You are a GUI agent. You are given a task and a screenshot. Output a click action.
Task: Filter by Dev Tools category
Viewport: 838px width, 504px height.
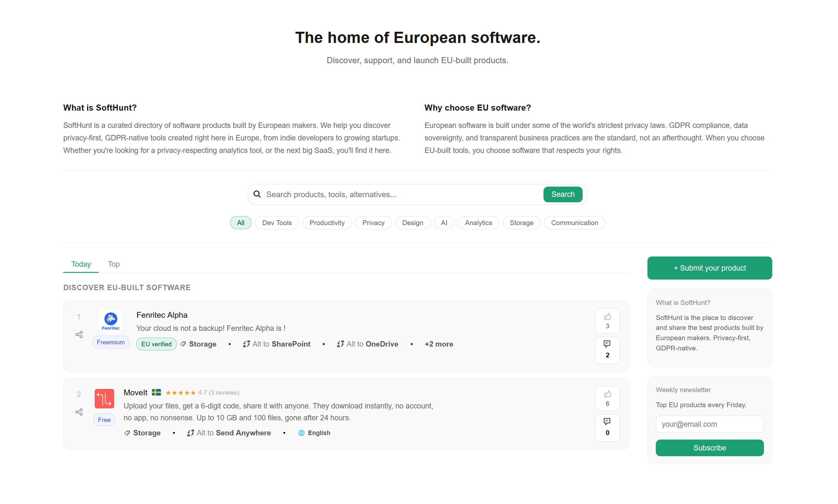pyautogui.click(x=277, y=223)
